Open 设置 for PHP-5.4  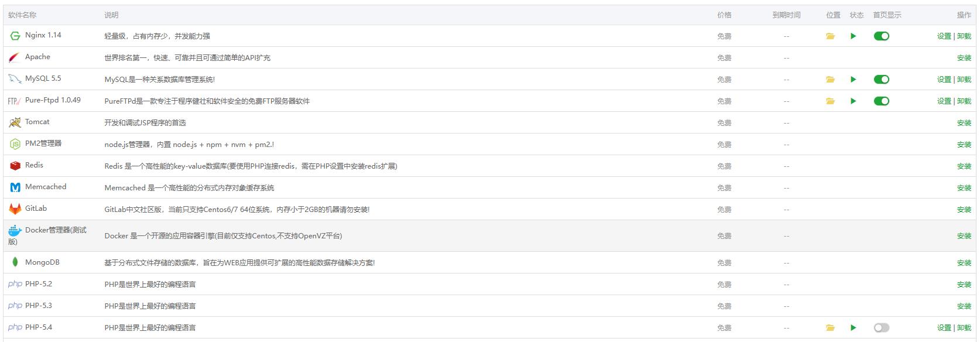944,328
